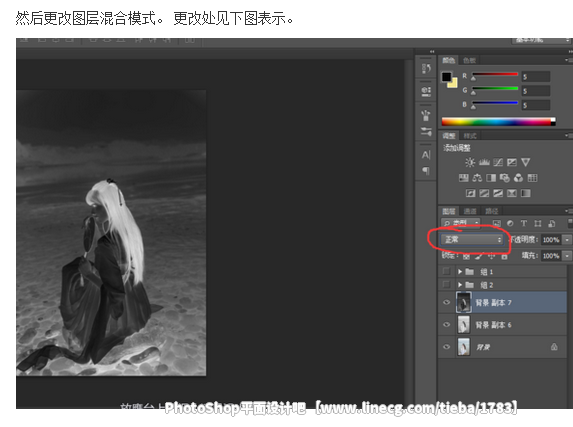Viewport: 573px width, 427px height.
Task: Toggle lock transparent pixels
Action: 466,256
